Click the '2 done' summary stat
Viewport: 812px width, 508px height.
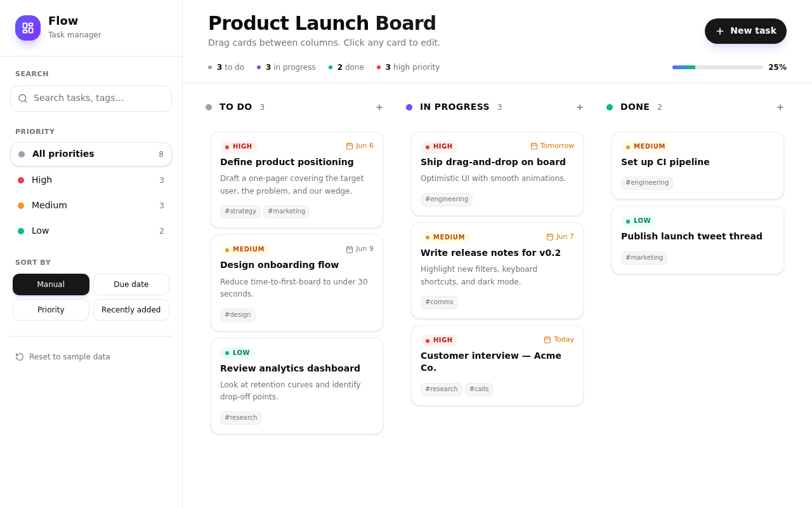(x=346, y=67)
